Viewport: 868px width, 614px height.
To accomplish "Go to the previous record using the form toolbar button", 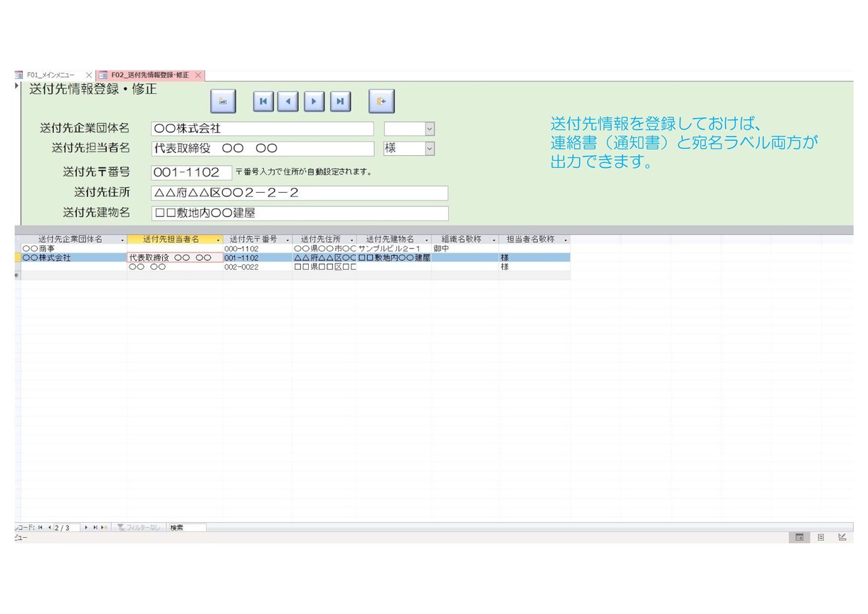I will tap(287, 102).
